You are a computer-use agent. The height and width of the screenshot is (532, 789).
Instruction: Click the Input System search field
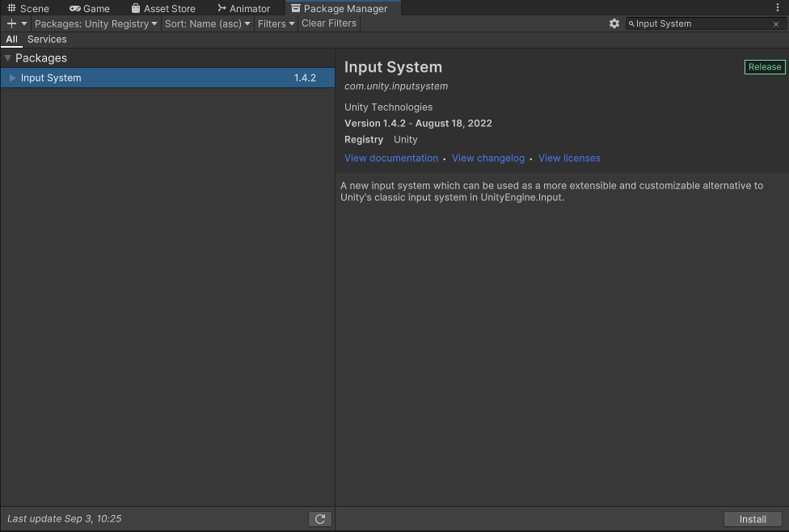[706, 23]
